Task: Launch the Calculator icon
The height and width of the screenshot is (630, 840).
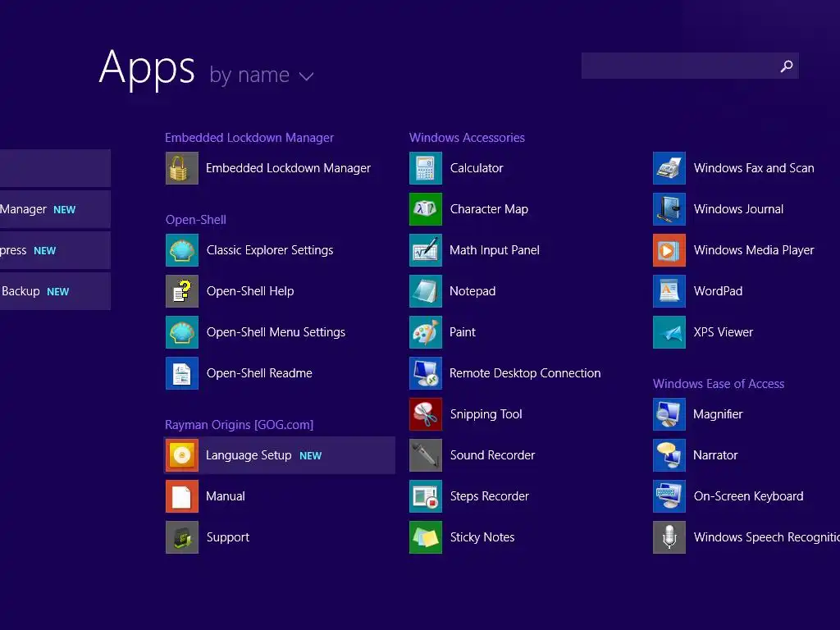Action: (x=426, y=168)
